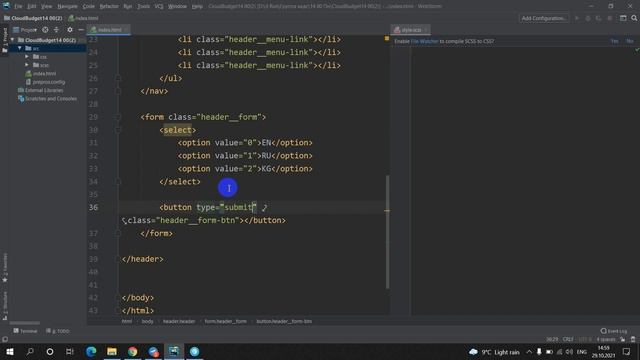Image resolution: width=640 pixels, height=360 pixels.
Task: Collapse the CloudBudget14.00(2) root folder
Action: (x=13, y=40)
